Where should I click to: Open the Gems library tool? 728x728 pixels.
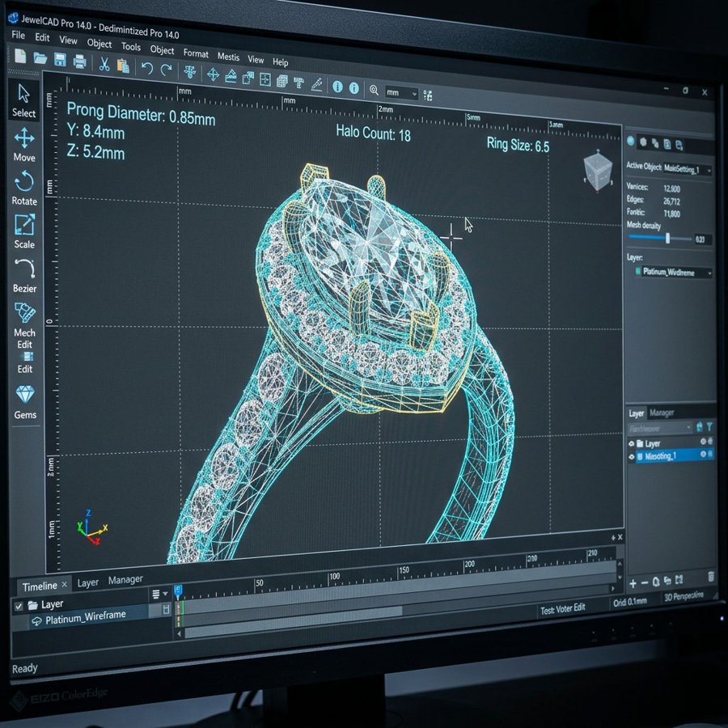point(25,402)
